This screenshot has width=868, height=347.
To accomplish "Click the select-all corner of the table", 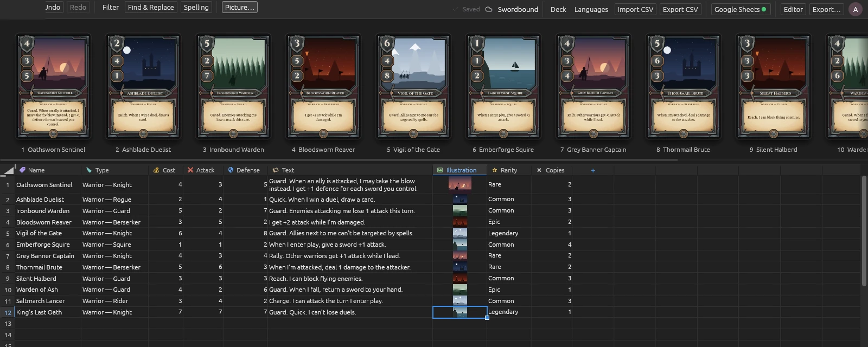I will click(x=8, y=170).
